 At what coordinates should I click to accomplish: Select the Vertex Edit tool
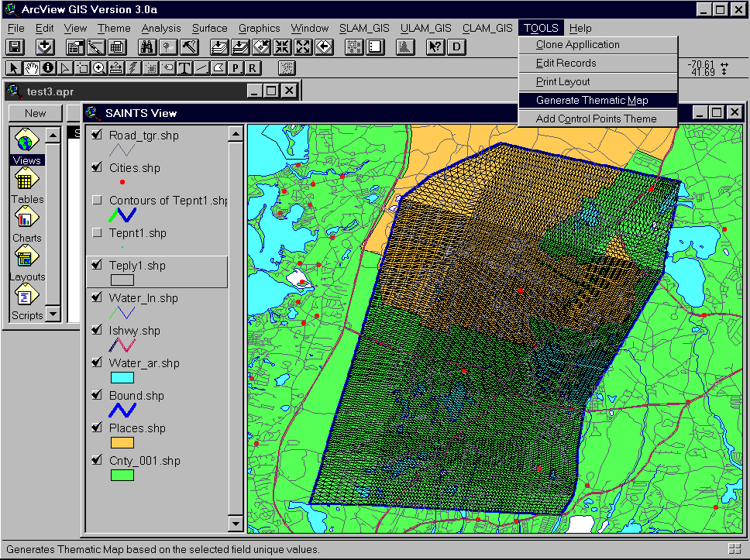tap(65, 68)
